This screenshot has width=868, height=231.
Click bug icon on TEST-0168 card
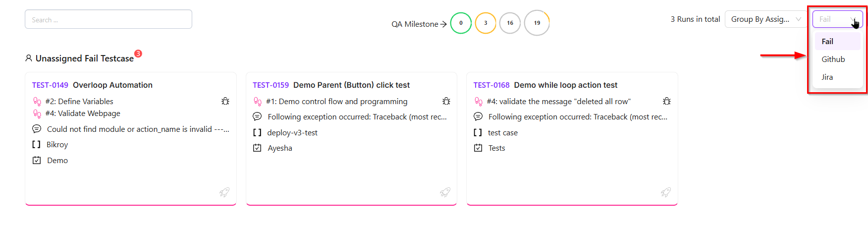tap(667, 101)
